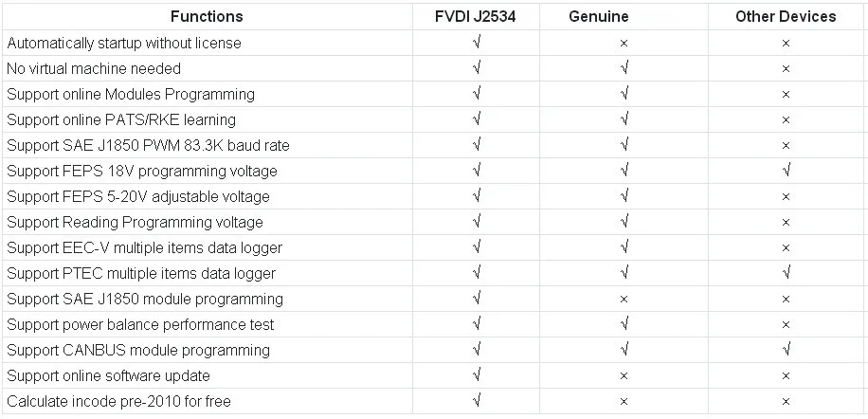
Task: Click Other Devices cross for online PATS/RKE learning
Action: point(786,120)
